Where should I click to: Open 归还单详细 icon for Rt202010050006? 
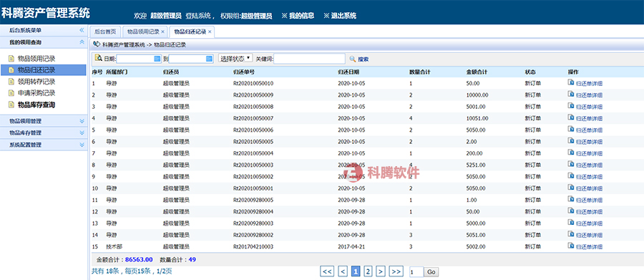coord(571,130)
